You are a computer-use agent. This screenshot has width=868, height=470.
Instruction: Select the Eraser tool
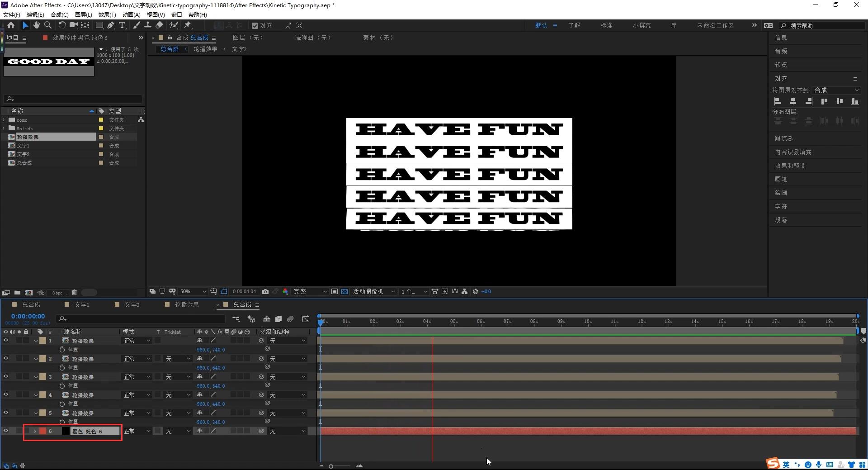click(159, 25)
